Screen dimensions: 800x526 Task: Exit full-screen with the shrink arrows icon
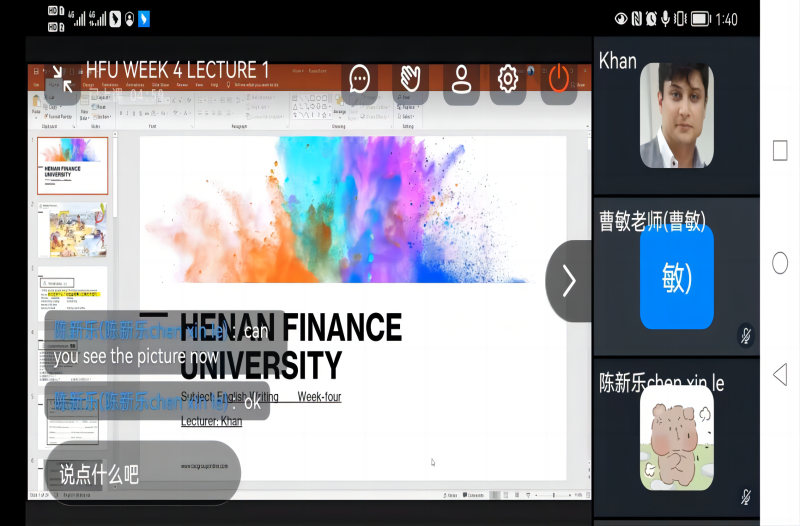[60, 80]
